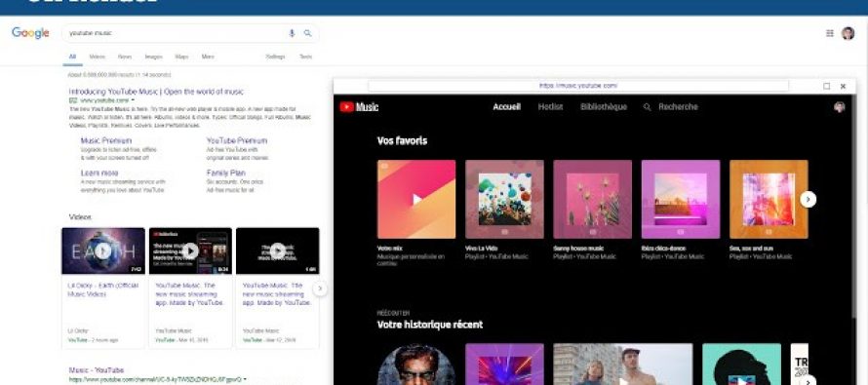
Task: Select the Accueil tab in YouTube Music
Action: (506, 107)
